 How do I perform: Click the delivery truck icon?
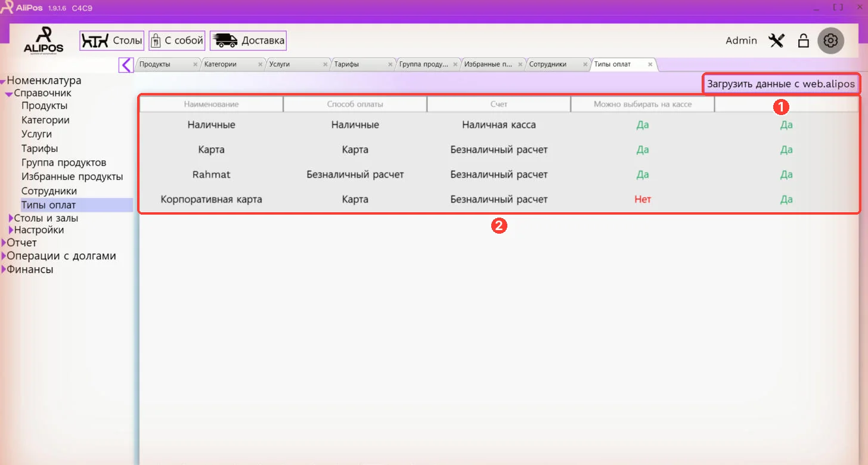(x=225, y=41)
